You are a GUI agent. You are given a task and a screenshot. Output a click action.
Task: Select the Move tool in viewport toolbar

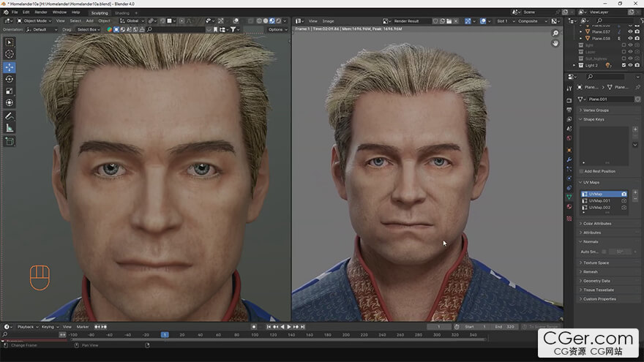[10, 67]
